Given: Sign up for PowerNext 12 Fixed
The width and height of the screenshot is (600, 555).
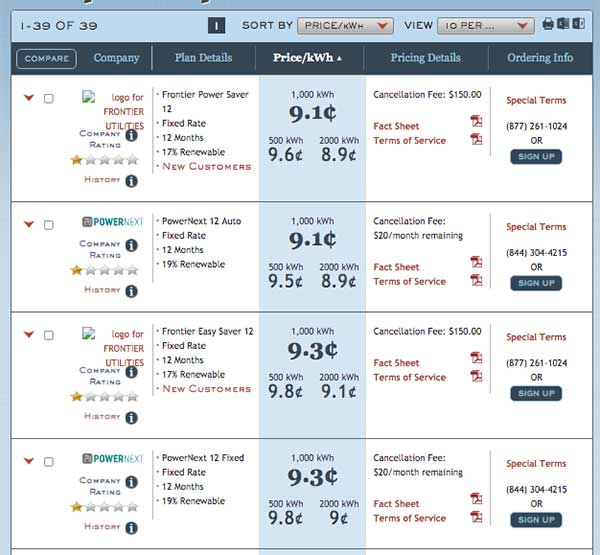Looking at the screenshot, I should point(536,519).
